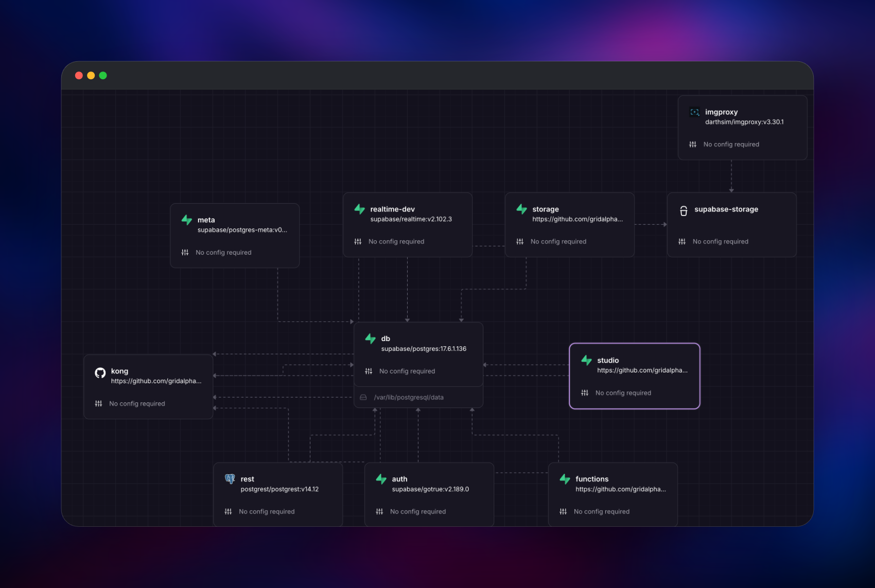Click the config sliders icon on studio
This screenshot has height=588, width=875.
pyautogui.click(x=585, y=393)
